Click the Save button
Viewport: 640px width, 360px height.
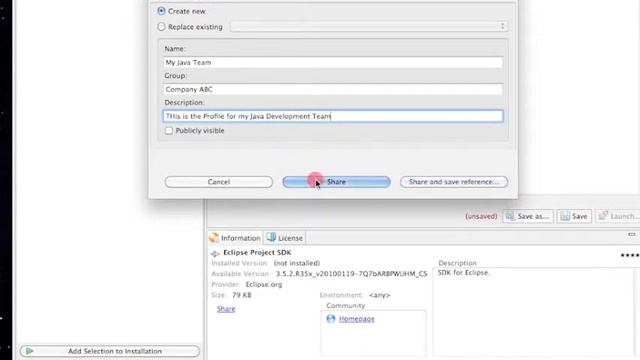pyautogui.click(x=574, y=216)
